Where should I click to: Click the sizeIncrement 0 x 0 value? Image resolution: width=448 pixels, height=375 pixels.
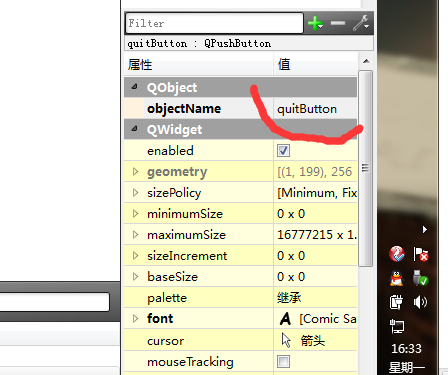(291, 256)
